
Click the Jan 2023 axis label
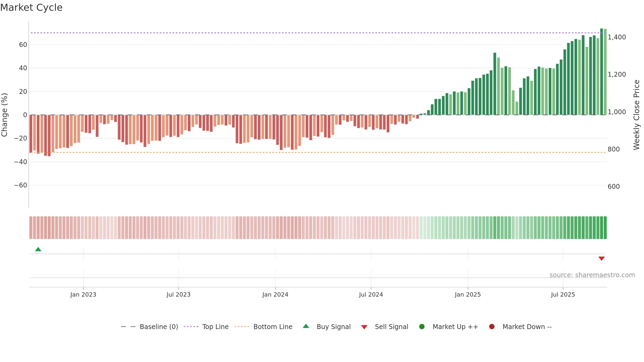coord(83,294)
